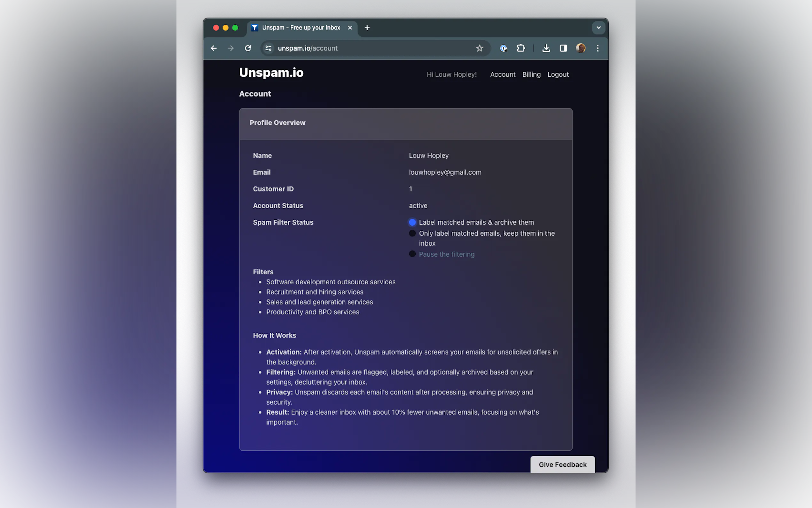812x508 pixels.
Task: Open the Extensions puzzle icon
Action: click(521, 48)
